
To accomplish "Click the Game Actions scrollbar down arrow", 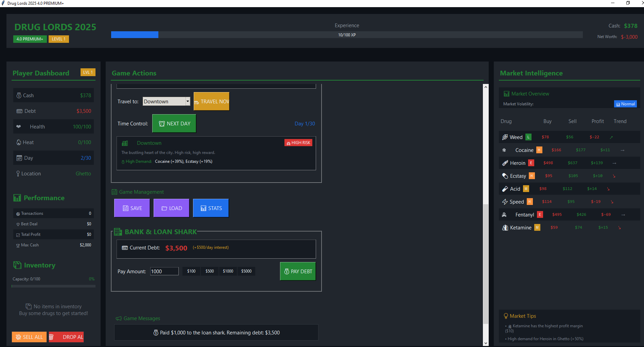I will pos(486,343).
